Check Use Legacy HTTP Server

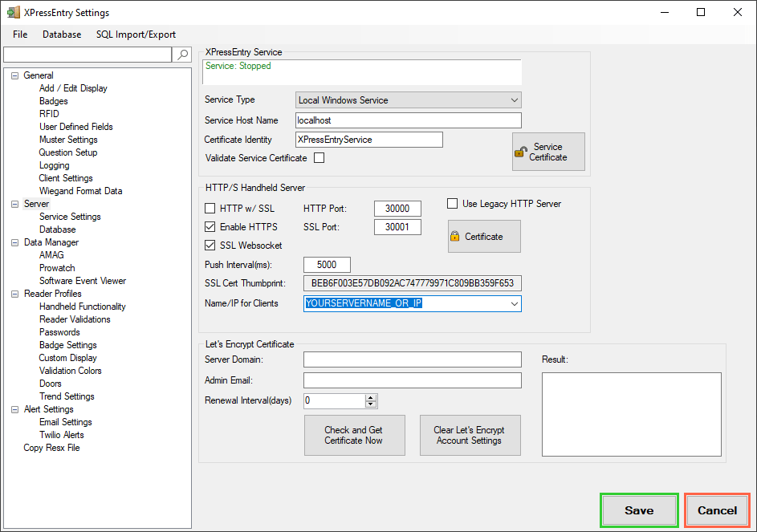click(453, 204)
